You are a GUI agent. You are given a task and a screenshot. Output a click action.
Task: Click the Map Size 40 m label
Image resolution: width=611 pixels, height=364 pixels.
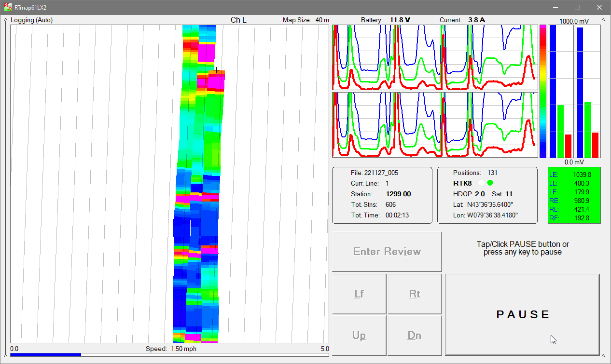306,20
